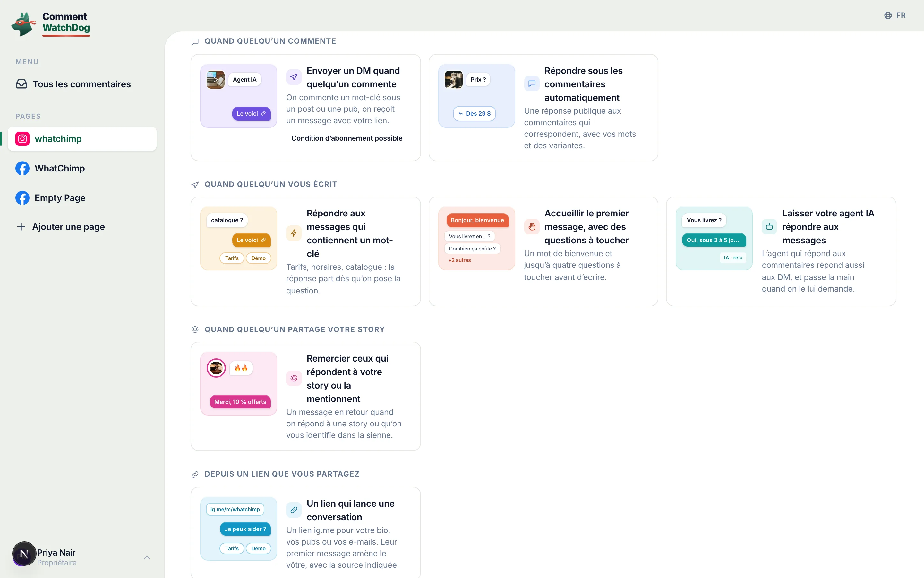Select the WhatChimp Facebook page
Image resolution: width=924 pixels, height=578 pixels.
point(82,168)
